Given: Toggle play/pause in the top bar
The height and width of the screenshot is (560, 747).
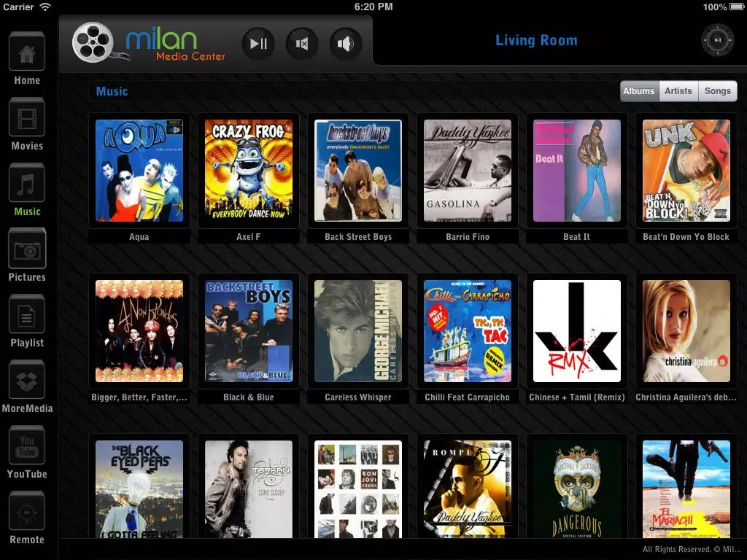Looking at the screenshot, I should (x=258, y=44).
